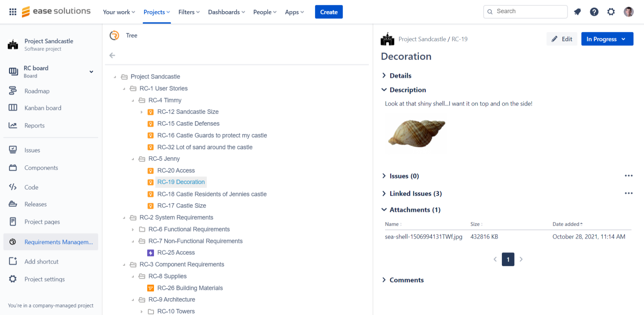Expand the RC-6 Functional Requirements folder
Screen dimensions: 644x315
(x=133, y=230)
